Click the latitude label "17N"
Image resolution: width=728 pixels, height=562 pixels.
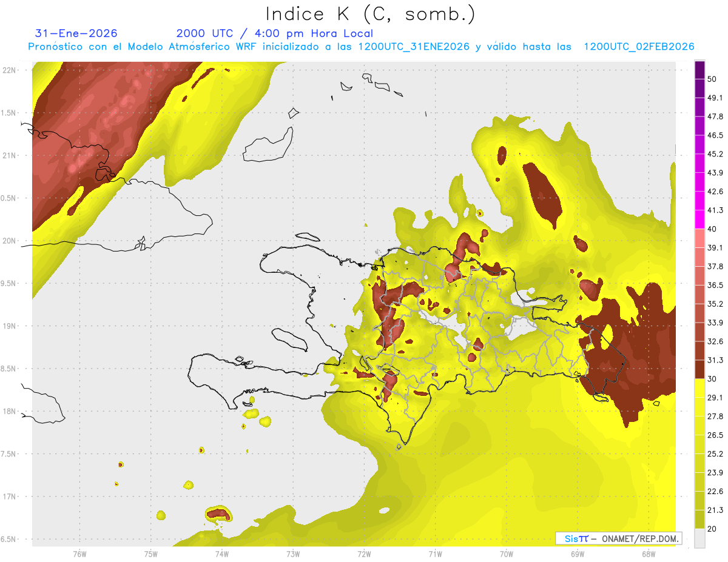point(8,497)
